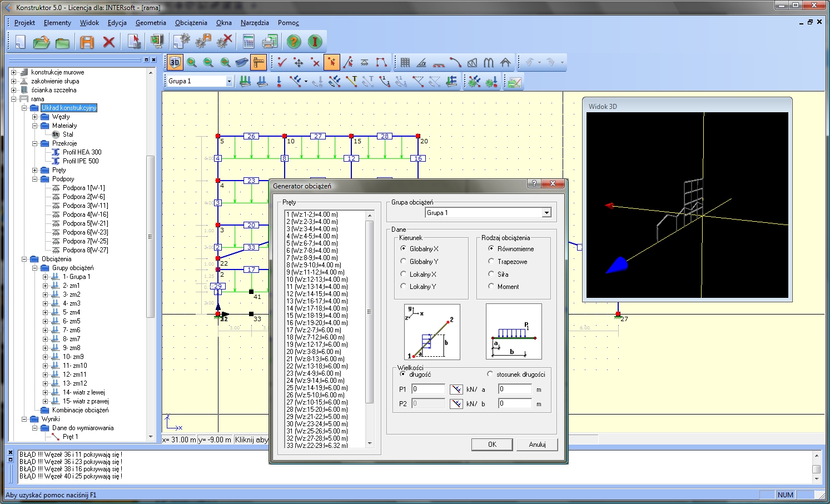
Task: Select the add node cursor tool
Action: point(332,62)
